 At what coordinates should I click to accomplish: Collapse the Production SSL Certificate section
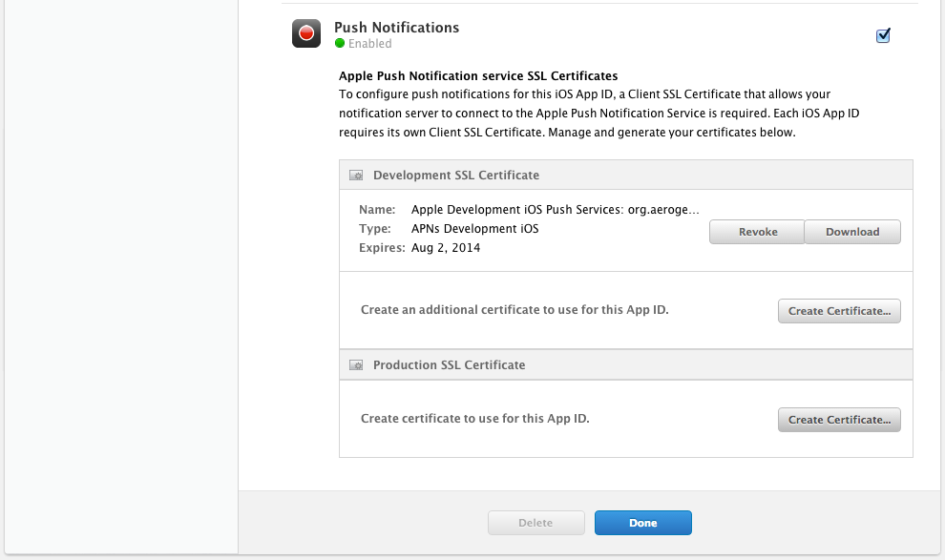449,364
